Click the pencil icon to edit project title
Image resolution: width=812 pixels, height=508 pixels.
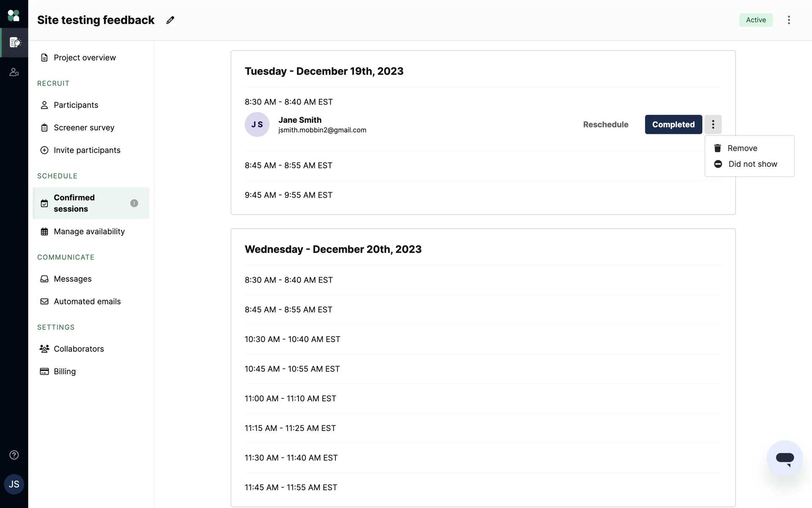click(170, 20)
